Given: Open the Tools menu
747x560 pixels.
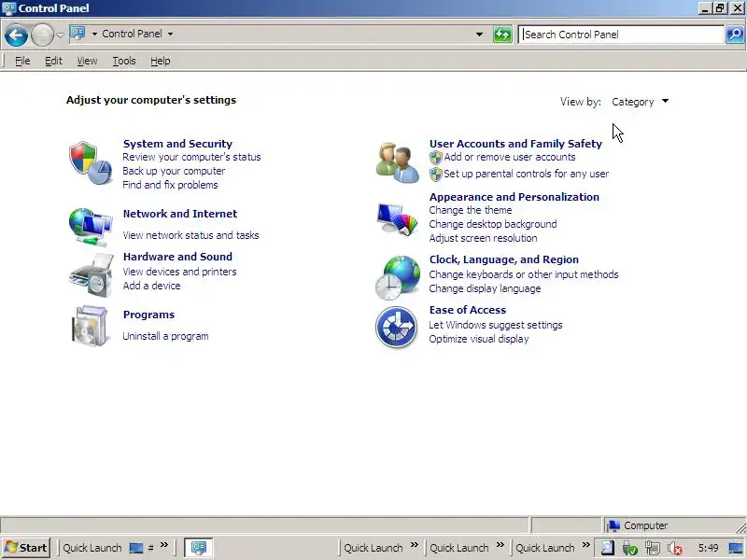Looking at the screenshot, I should pos(124,61).
